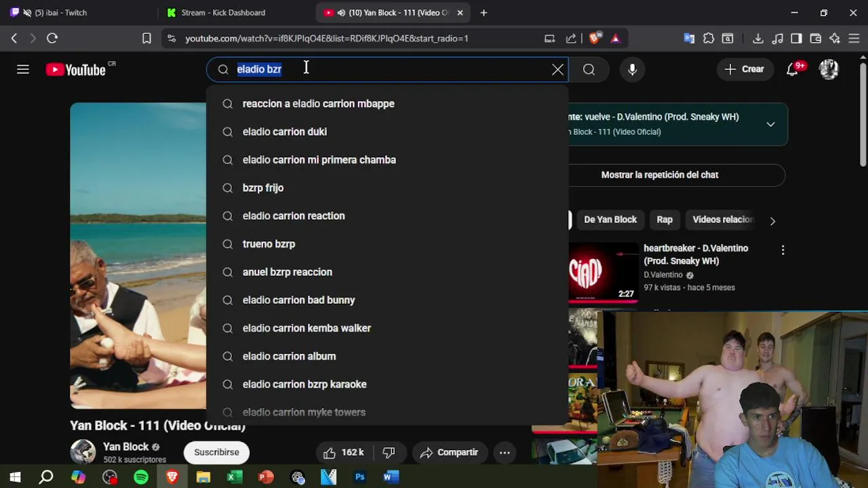Open Brave Rewards triangle icon
This screenshot has width=868, height=488.
[615, 39]
